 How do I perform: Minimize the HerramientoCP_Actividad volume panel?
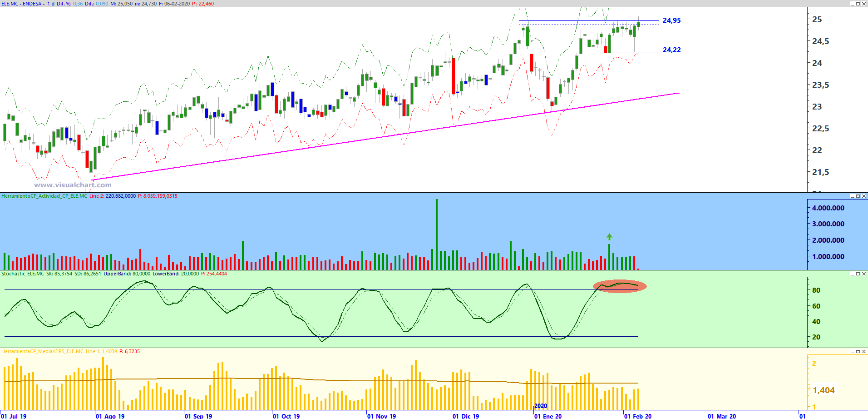coord(852,196)
